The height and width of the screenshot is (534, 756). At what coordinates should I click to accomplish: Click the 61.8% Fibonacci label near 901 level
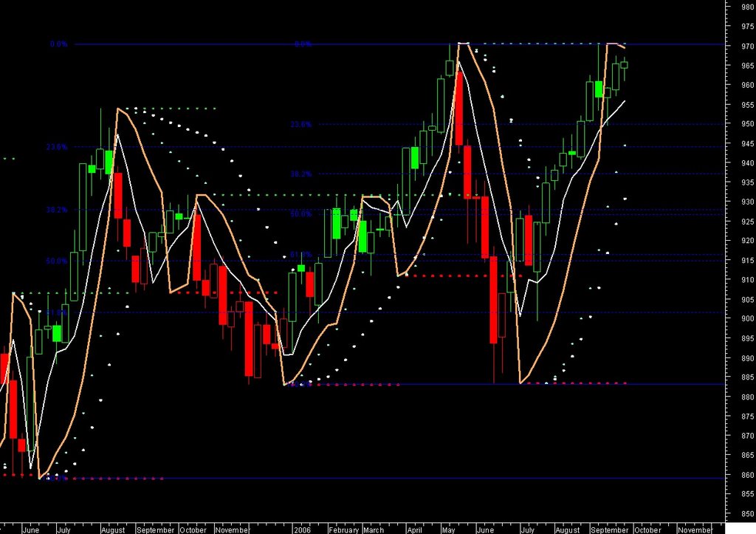pos(57,312)
